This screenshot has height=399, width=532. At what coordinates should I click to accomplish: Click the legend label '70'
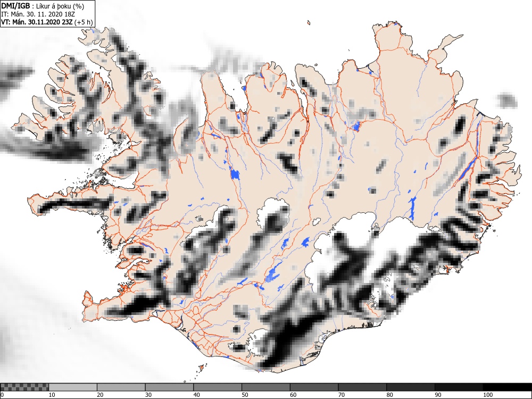tap(341, 395)
